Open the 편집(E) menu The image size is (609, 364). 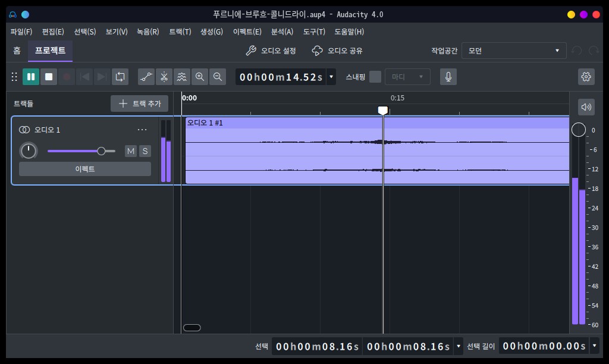point(53,32)
